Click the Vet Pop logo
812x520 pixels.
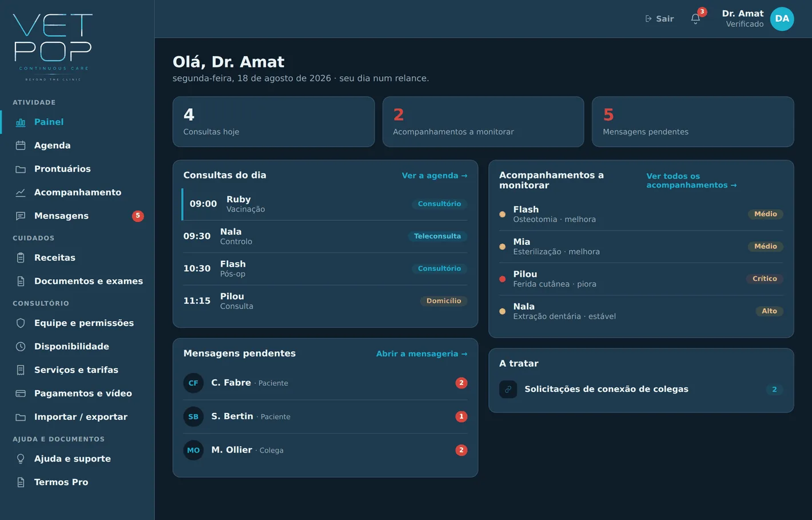click(x=53, y=47)
